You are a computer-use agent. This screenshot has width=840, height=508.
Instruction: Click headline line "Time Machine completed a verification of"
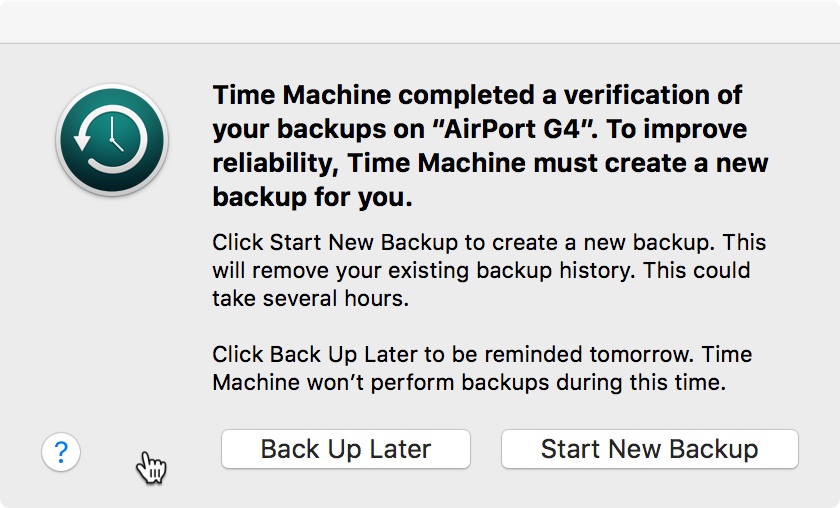point(477,96)
